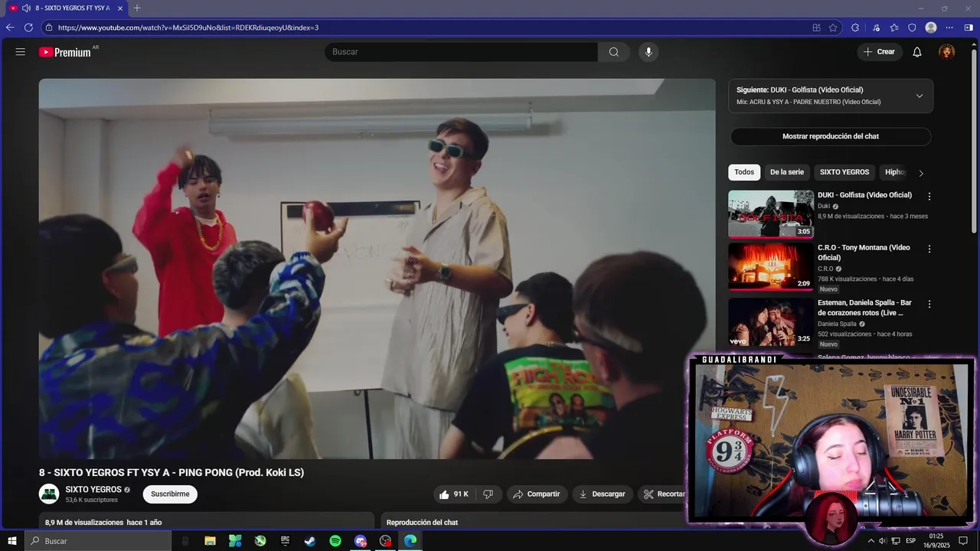This screenshot has width=980, height=551.
Task: Click the Windows taskbar Buscar search box
Action: (99, 541)
